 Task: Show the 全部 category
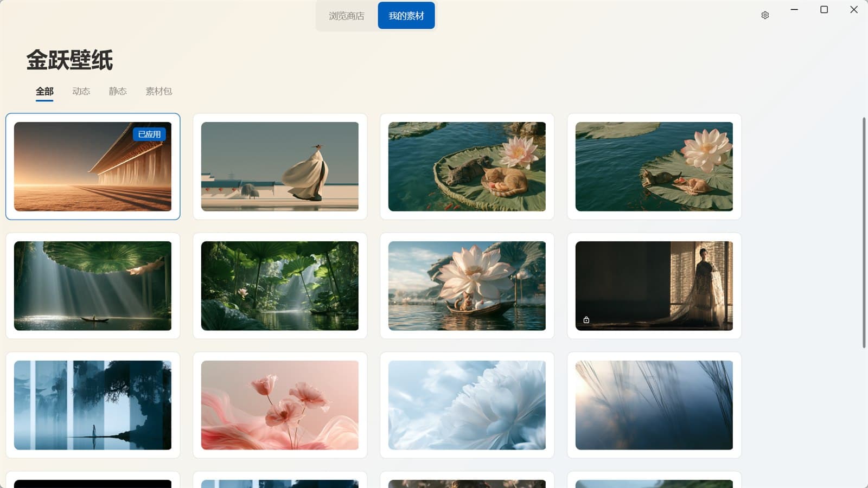[x=44, y=91]
